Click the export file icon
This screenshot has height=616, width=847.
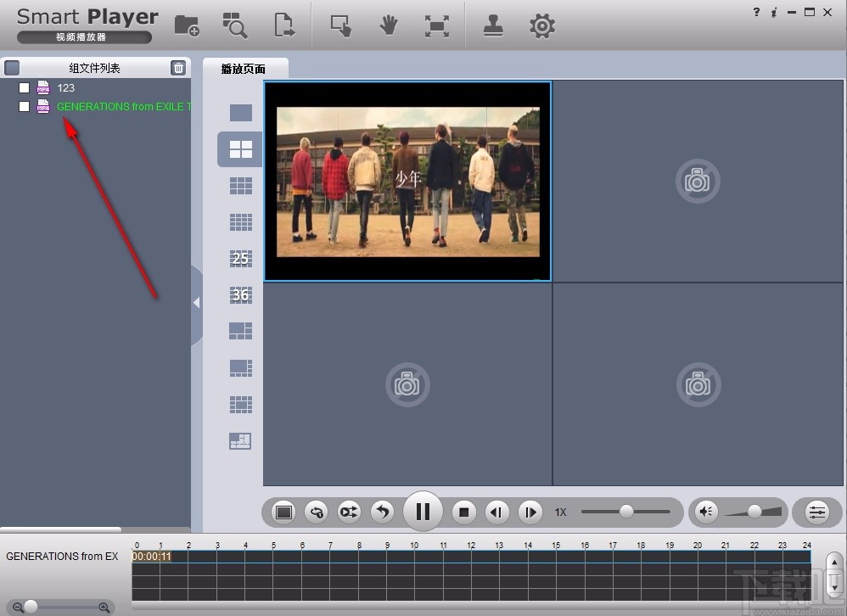pyautogui.click(x=284, y=25)
